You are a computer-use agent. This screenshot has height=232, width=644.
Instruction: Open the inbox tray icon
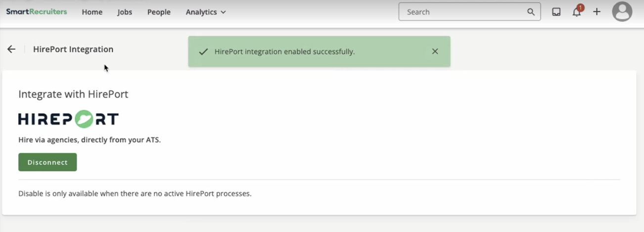point(556,12)
